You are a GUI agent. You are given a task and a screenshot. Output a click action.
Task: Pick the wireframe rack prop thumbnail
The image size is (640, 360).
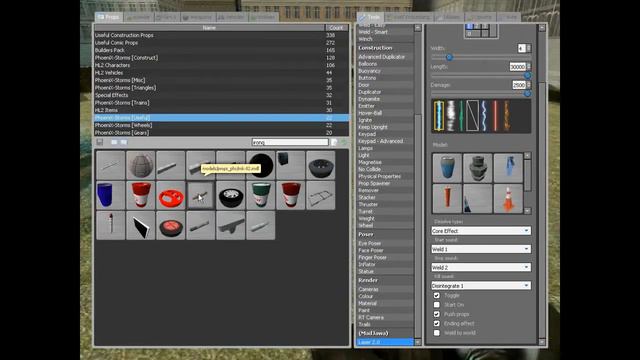click(x=320, y=196)
